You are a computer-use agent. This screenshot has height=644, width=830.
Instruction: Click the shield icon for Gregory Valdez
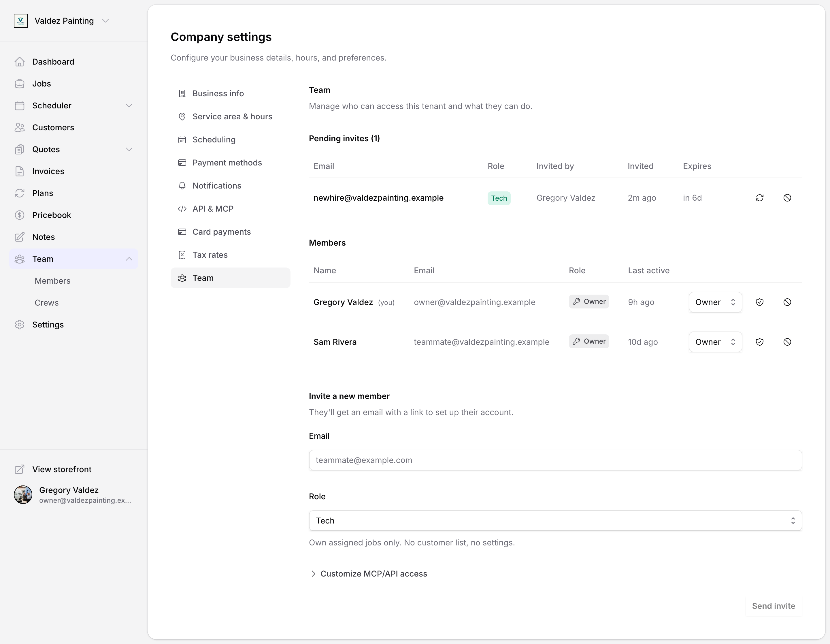pos(760,302)
